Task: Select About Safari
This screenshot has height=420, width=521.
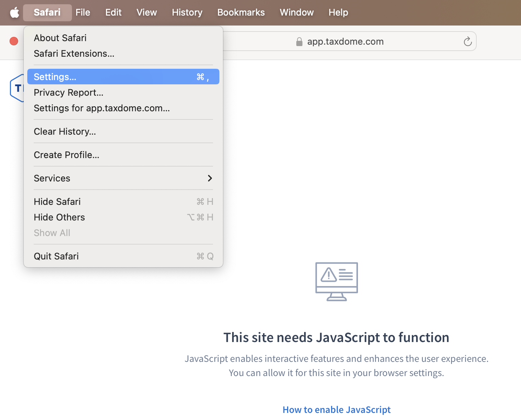Action: 60,38
